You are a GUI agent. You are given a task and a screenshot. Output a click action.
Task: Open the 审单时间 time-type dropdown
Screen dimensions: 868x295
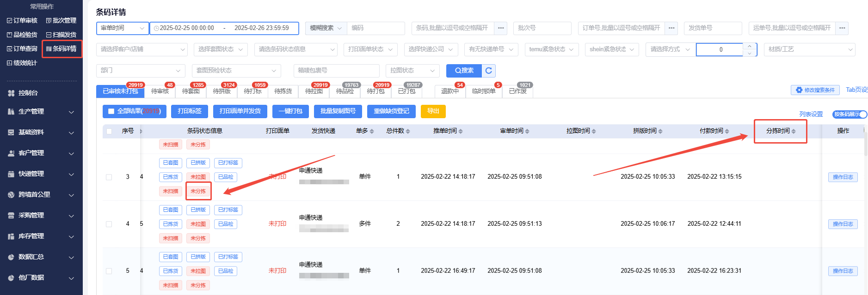(x=123, y=28)
